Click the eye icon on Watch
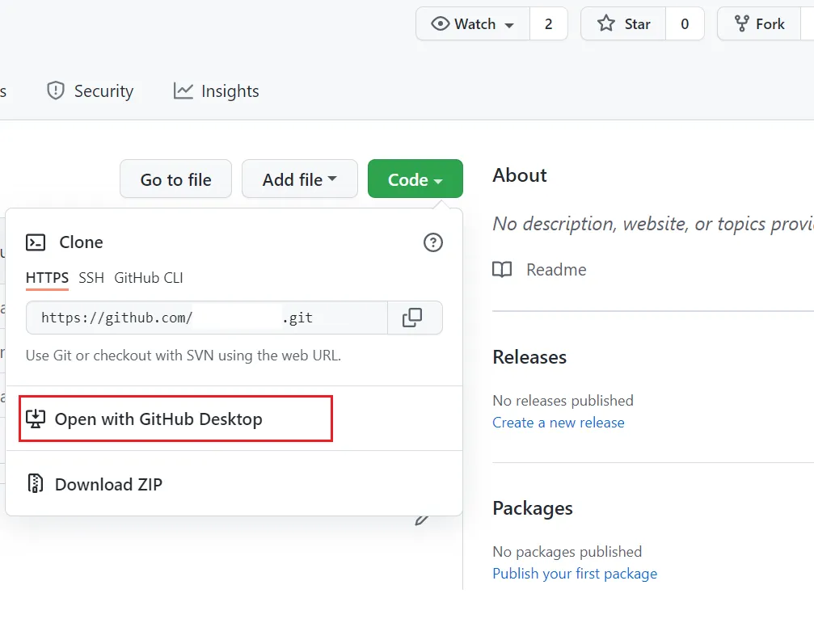Screen dimensions: 814x644 [x=441, y=24]
